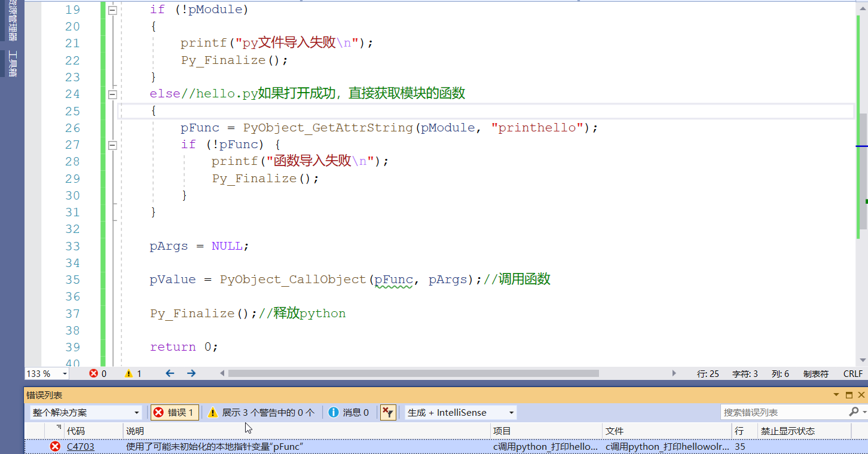868x454 pixels.
Task: Toggle the 消息 0 messages filter
Action: [349, 412]
